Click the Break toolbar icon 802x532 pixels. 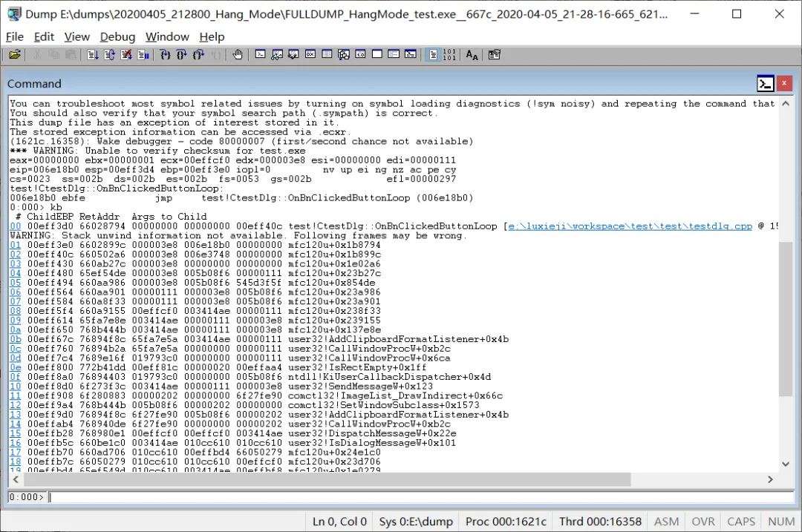coord(143,55)
